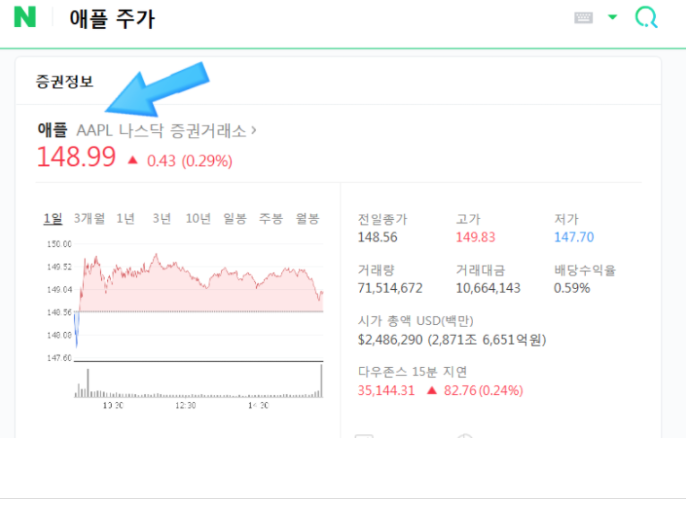
Task: Switch to the 3년 chart tab
Action: tap(161, 218)
